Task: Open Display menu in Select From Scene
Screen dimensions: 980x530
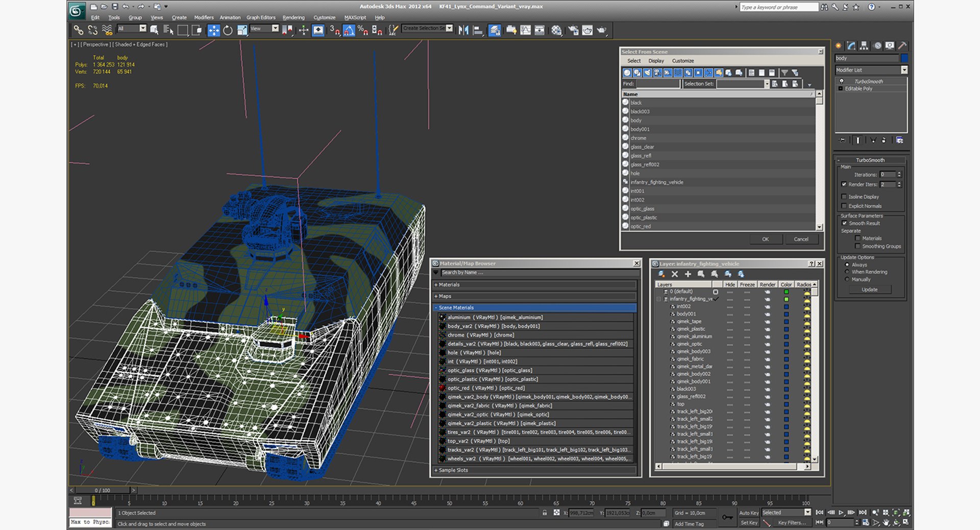Action: click(656, 61)
